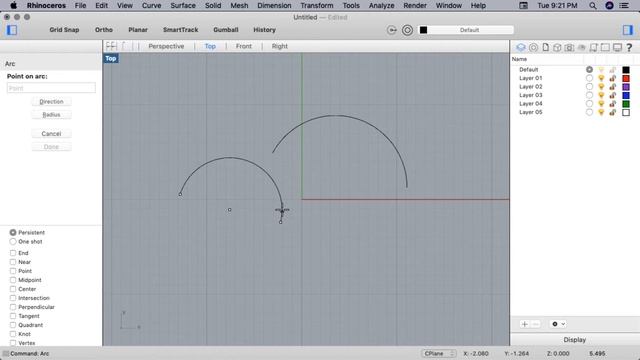Screen dimensions: 640x360
Task: Toggle Layer 03 lightbulb visibility
Action: tap(601, 95)
